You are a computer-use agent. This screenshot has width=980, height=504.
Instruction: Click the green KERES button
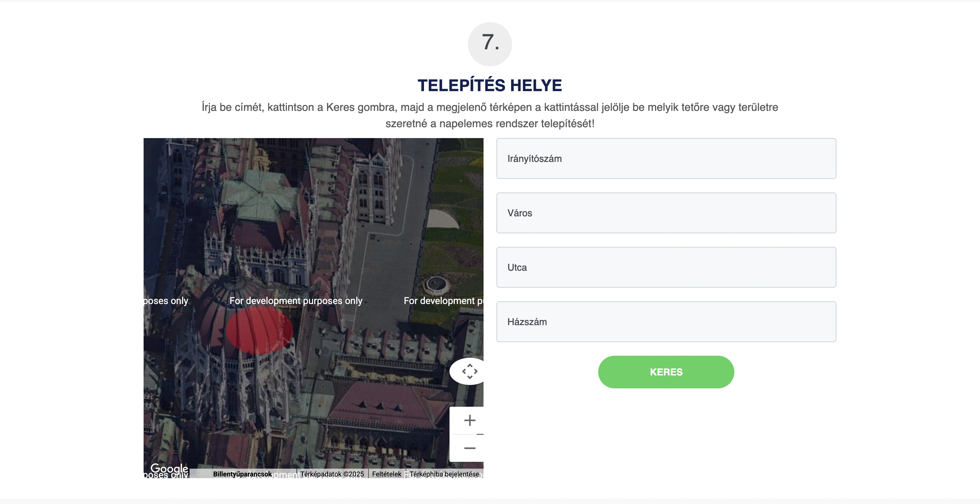(666, 372)
